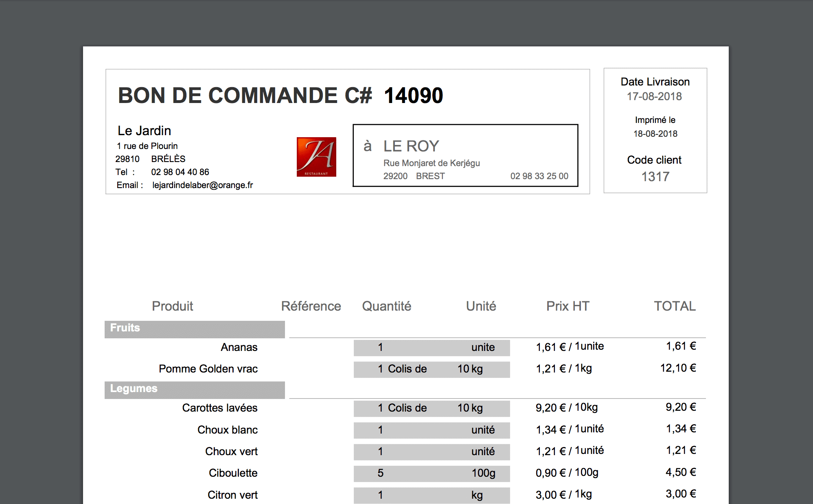The image size is (813, 504).
Task: Click the printed date 18-08-2018
Action: tap(655, 134)
